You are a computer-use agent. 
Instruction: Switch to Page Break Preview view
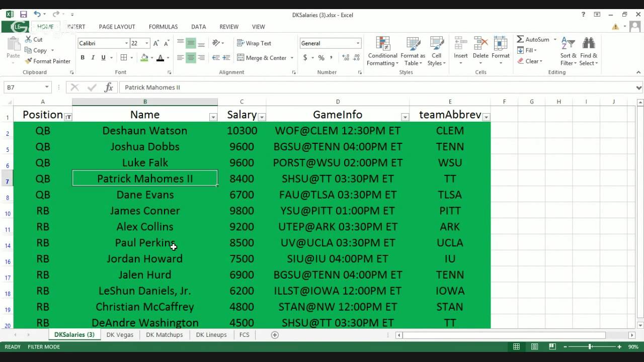tap(552, 347)
